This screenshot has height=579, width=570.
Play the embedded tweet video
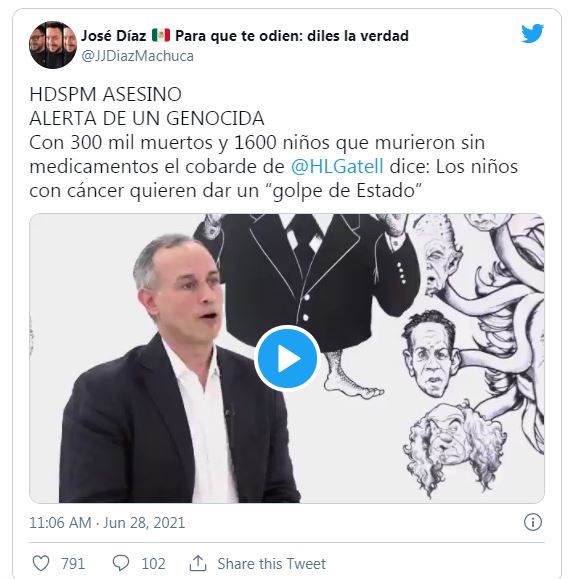287,358
